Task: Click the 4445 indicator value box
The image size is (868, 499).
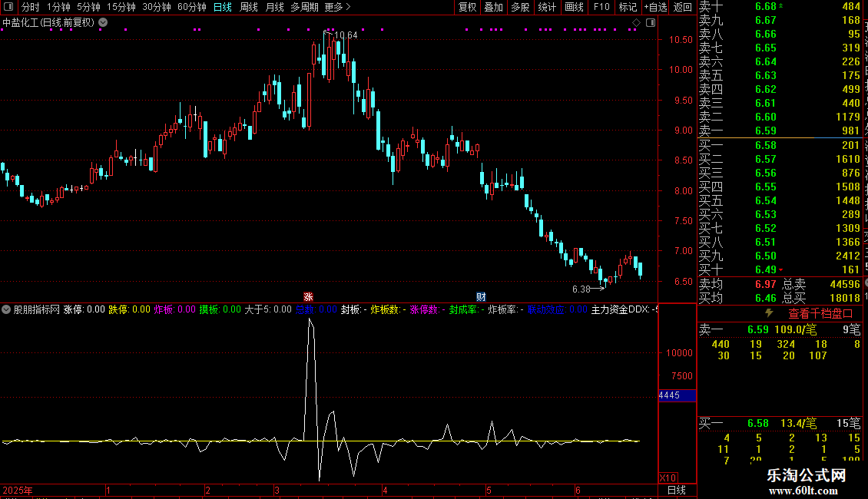Action: (677, 395)
